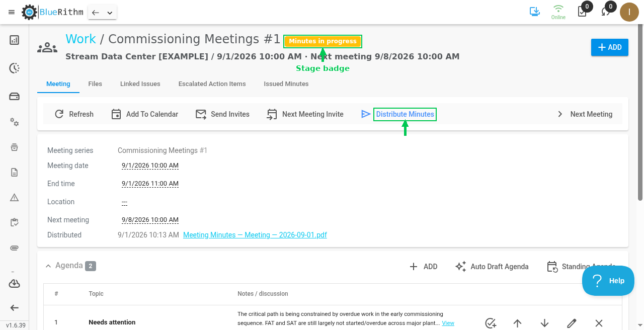The width and height of the screenshot is (644, 330).
Task: Edit the empty Location field
Action: (124, 202)
